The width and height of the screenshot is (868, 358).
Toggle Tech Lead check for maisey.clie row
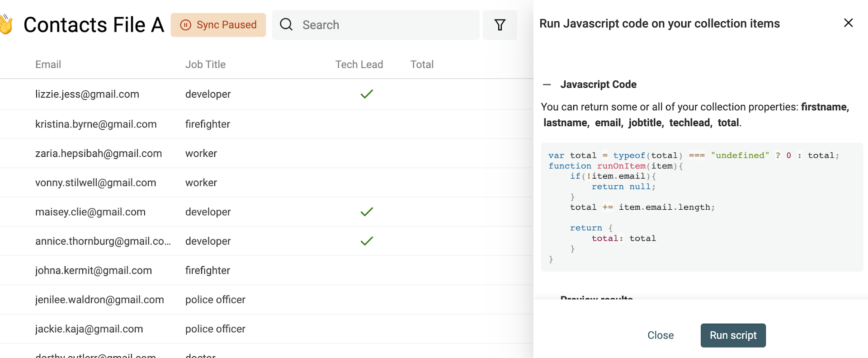click(x=367, y=212)
